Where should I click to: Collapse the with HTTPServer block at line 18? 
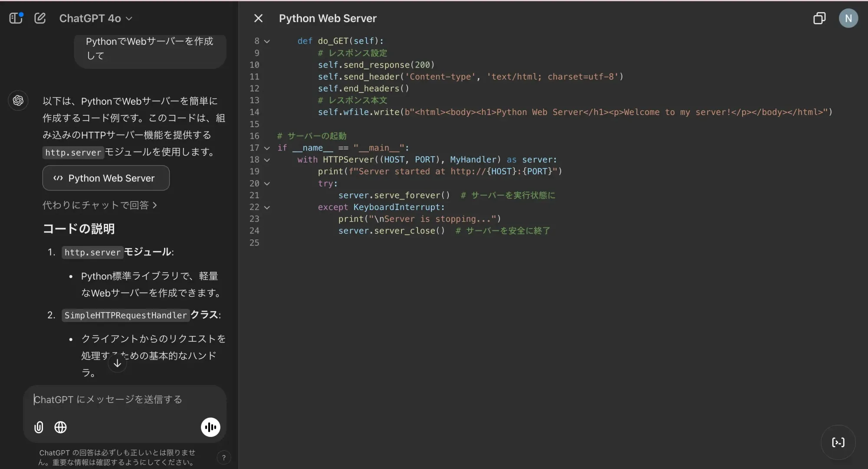(267, 160)
